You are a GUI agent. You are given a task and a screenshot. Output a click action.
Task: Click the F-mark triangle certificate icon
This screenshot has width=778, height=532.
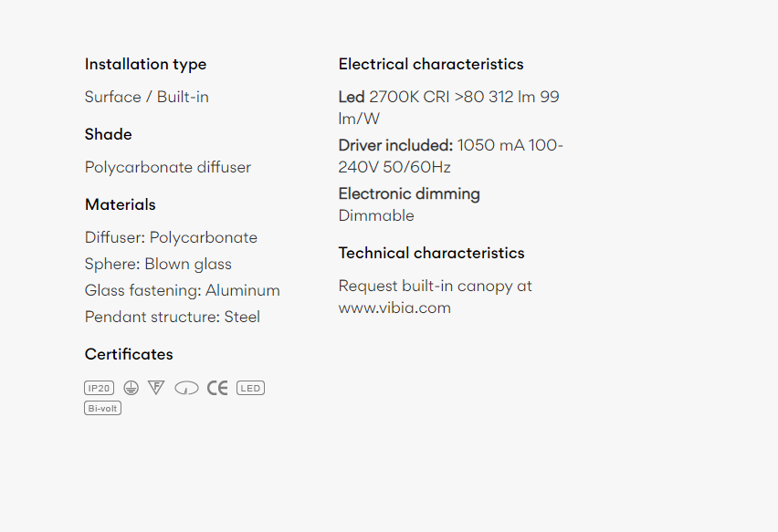[156, 388]
